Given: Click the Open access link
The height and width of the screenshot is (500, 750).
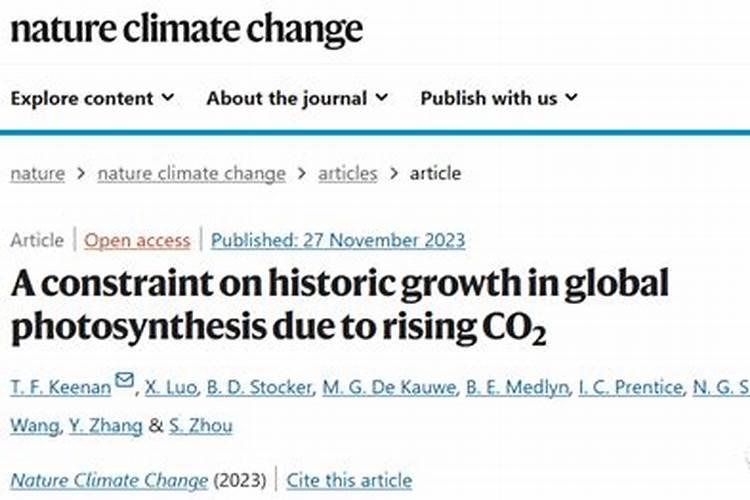Looking at the screenshot, I should coord(137,240).
